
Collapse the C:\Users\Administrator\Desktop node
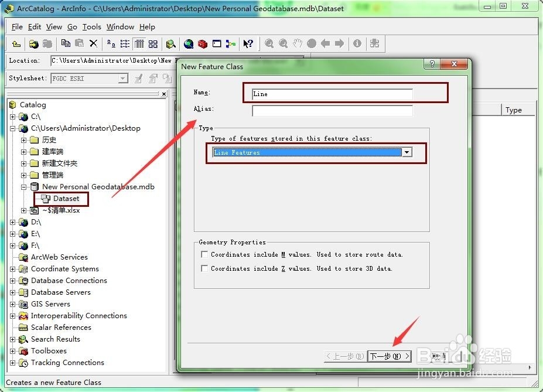pyautogui.click(x=13, y=128)
